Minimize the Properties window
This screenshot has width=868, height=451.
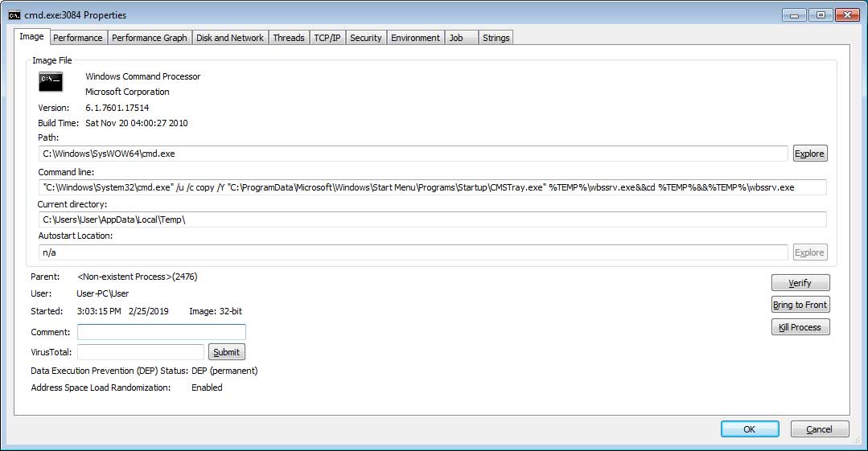pyautogui.click(x=794, y=15)
